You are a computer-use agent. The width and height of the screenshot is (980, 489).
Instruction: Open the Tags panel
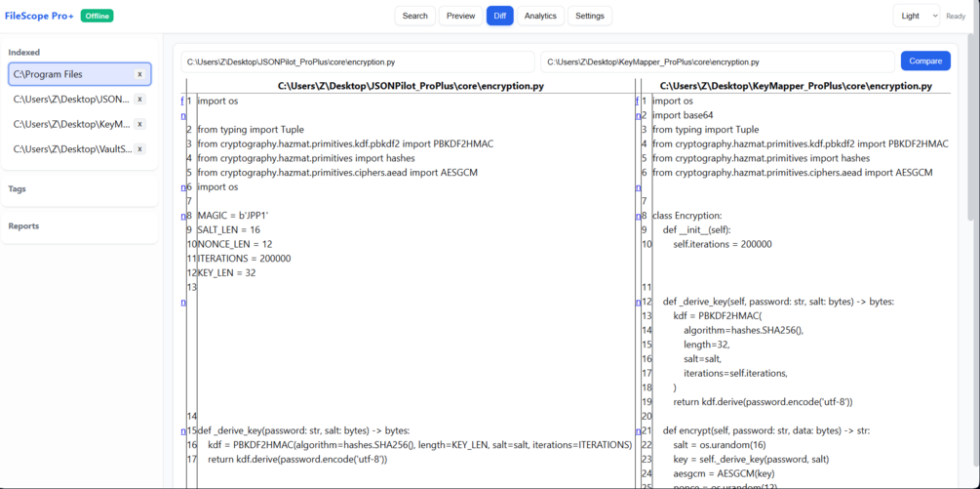click(79, 188)
